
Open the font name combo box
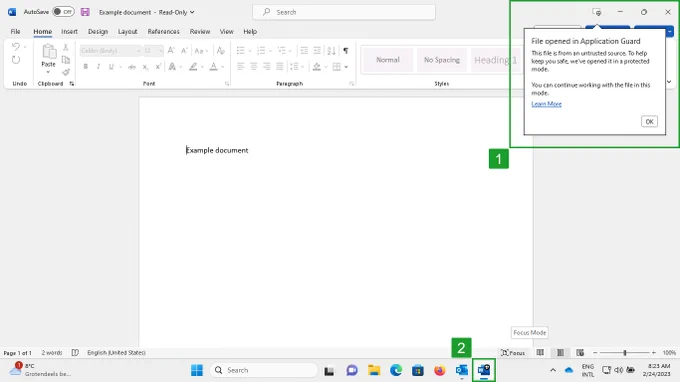111,51
